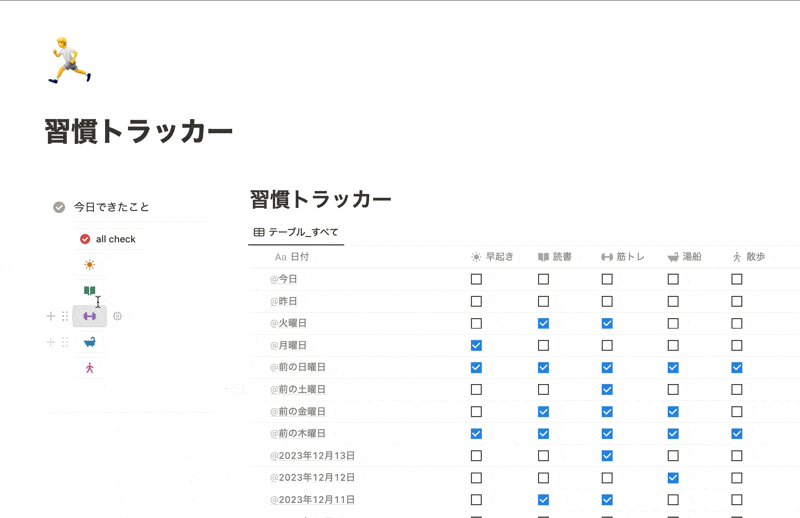Screen dimensions: 800x518
Task: Open the 日付 column header menu
Action: pyautogui.click(x=292, y=257)
